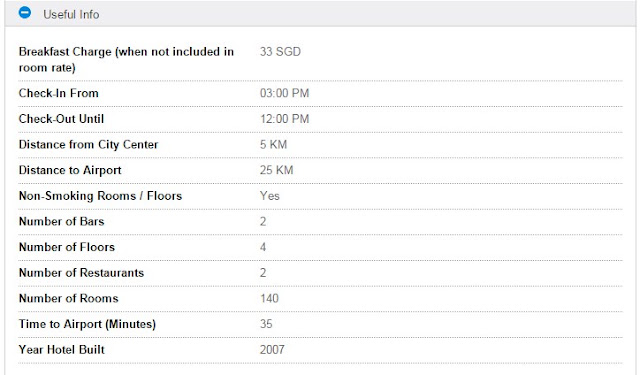This screenshot has height=375, width=640.
Task: Click the 5 KM distance value
Action: [x=273, y=144]
